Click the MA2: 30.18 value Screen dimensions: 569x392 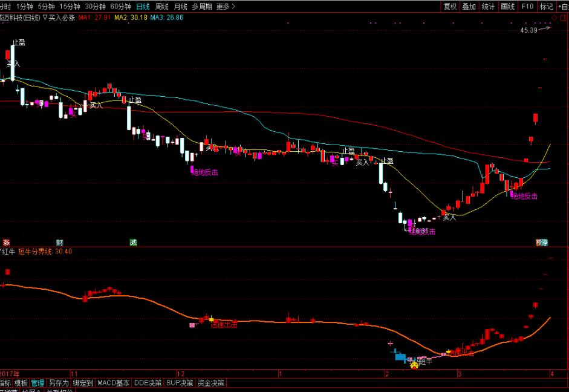pyautogui.click(x=131, y=17)
